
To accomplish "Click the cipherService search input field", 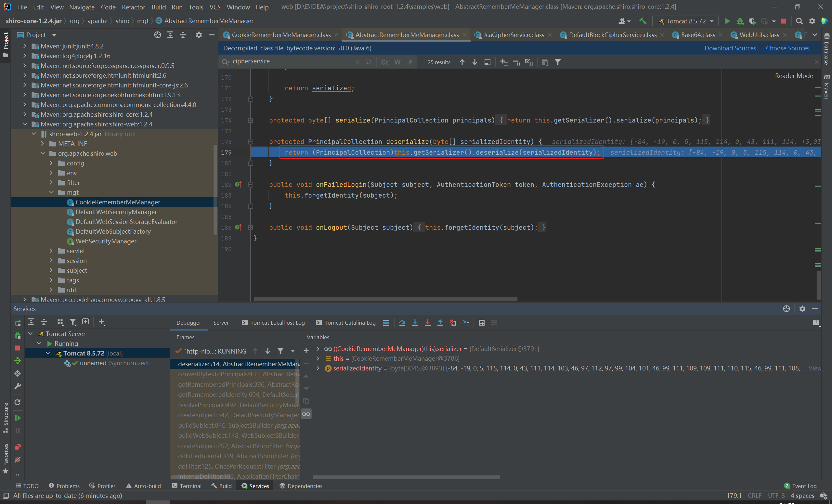I will [x=291, y=61].
